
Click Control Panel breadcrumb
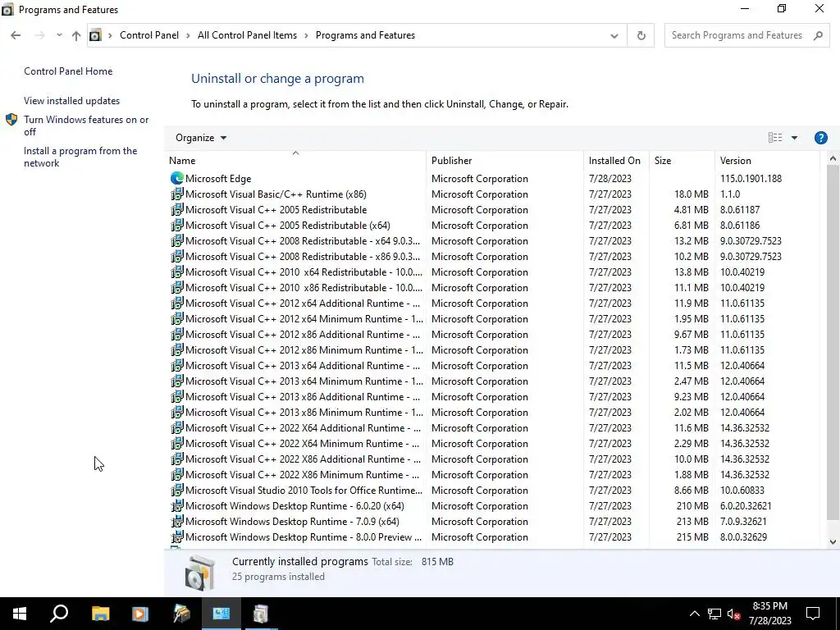click(149, 35)
